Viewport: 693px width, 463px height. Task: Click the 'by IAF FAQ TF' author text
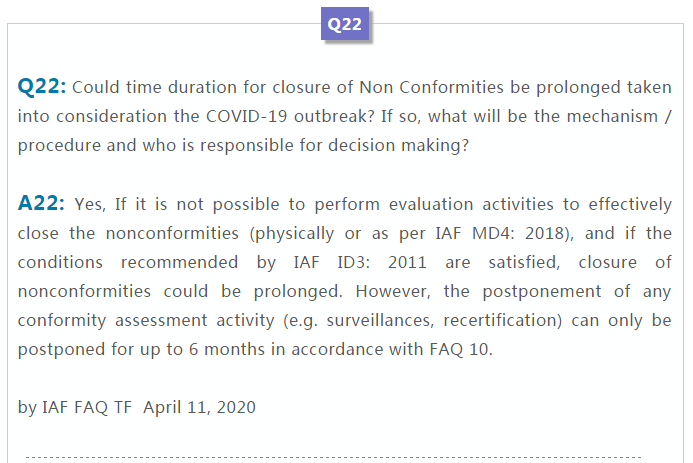tap(75, 407)
